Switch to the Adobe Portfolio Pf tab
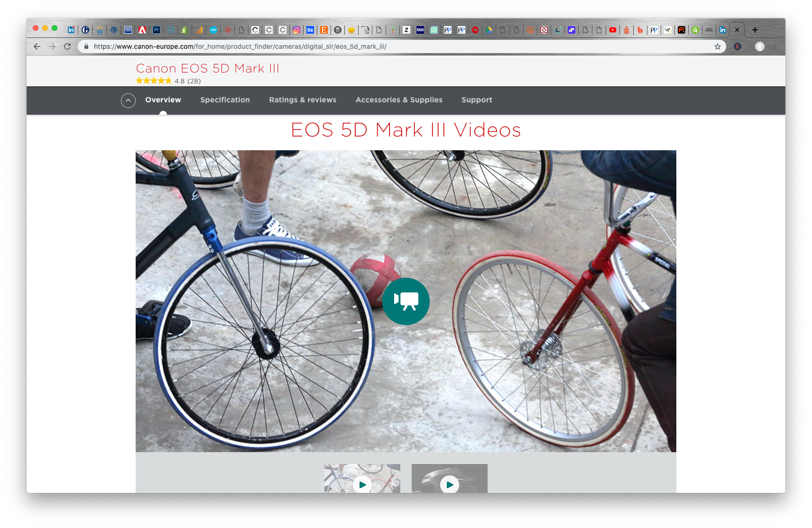812x528 pixels. [x=156, y=30]
